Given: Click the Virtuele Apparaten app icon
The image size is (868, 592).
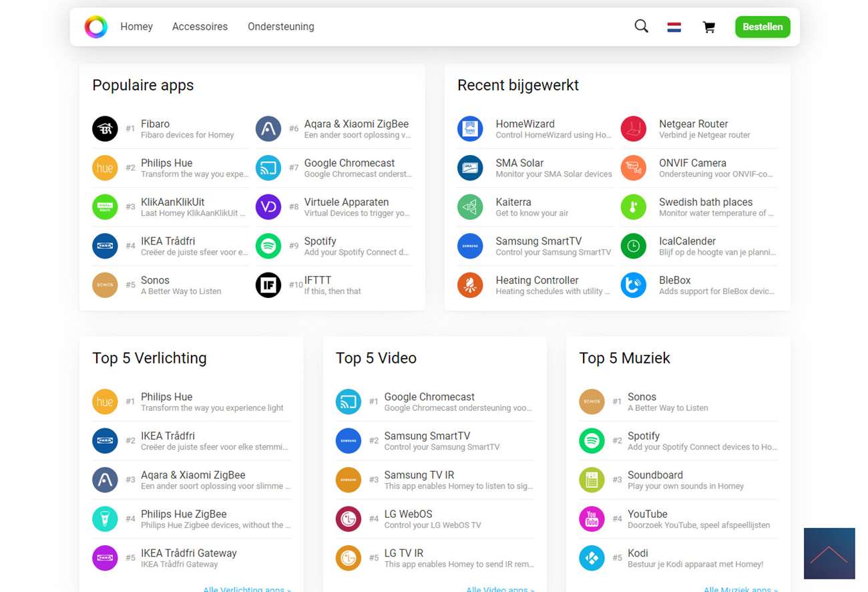Looking at the screenshot, I should coord(268,207).
